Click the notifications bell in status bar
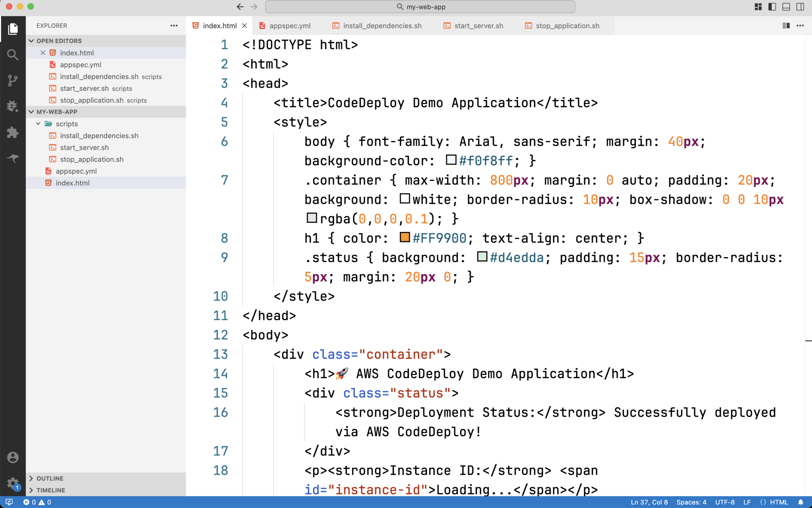Screen dimensions: 812x508 click(801, 502)
